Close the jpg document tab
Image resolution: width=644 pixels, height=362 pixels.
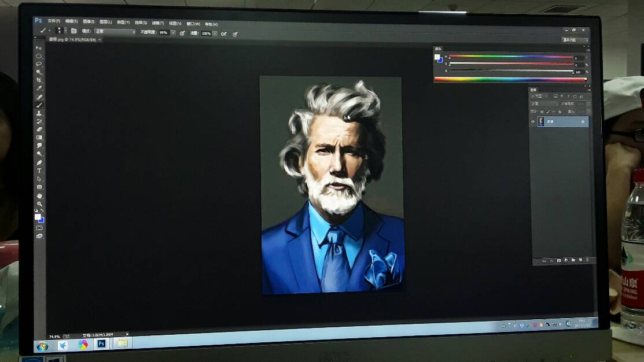click(100, 40)
